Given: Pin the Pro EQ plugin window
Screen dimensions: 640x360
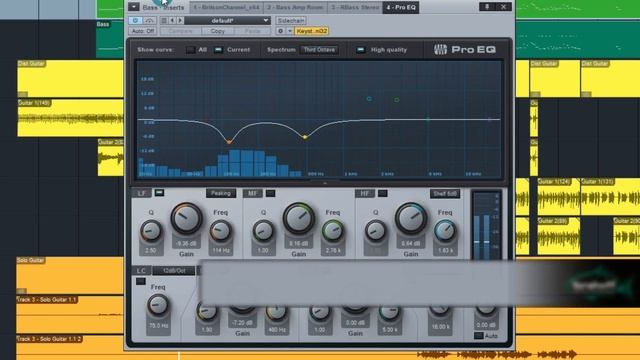Looking at the screenshot, I should point(487,7).
